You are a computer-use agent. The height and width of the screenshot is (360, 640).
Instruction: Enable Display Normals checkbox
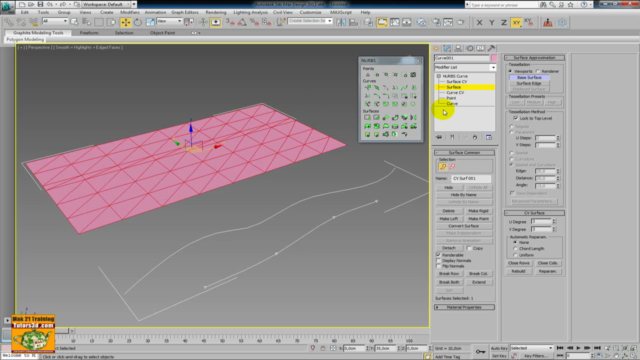coord(439,260)
